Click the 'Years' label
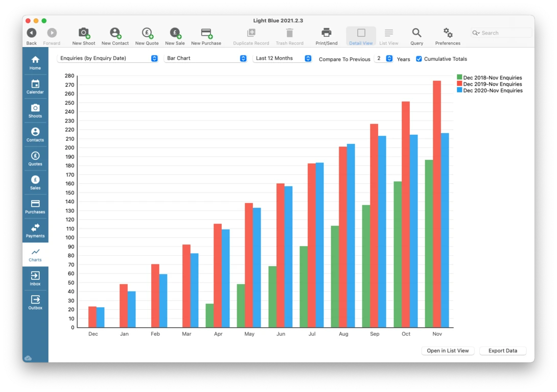 tap(403, 59)
